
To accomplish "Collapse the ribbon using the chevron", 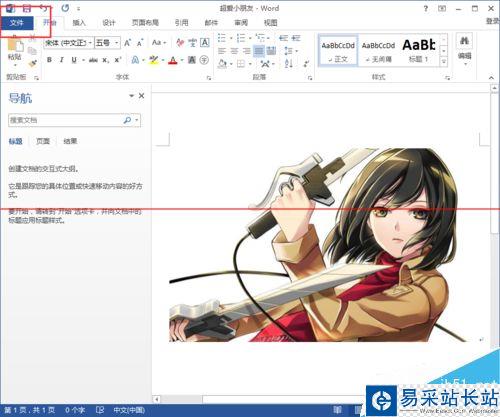I will point(491,78).
